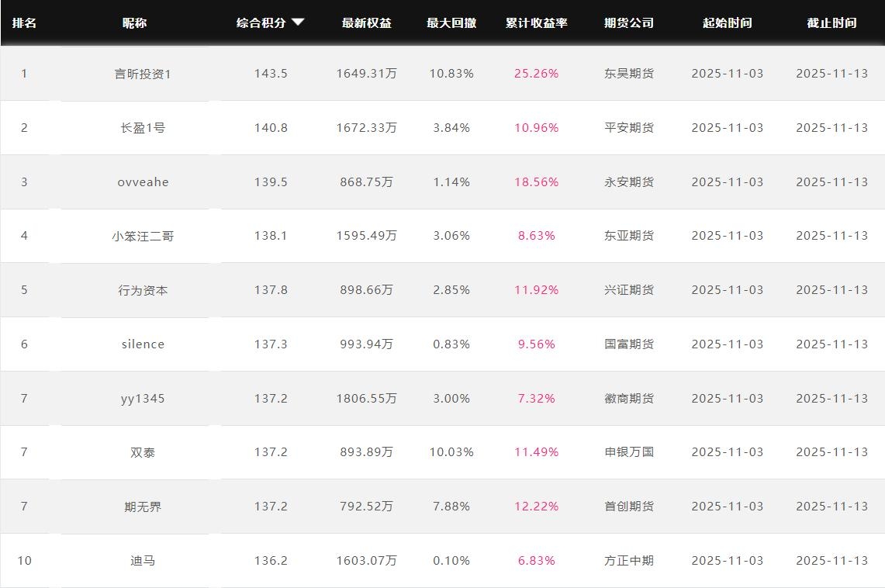
Task: Select 东吴期货 futures company cell
Action: pos(628,74)
